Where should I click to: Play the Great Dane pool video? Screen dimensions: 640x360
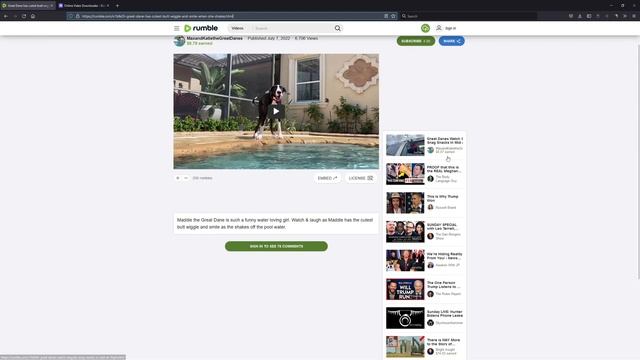point(276,111)
